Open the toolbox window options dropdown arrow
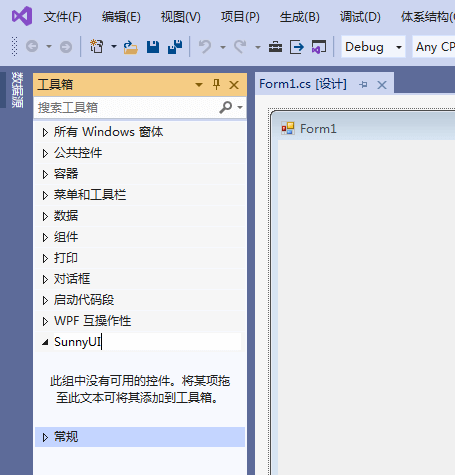Image resolution: width=455 pixels, height=475 pixels. [x=199, y=85]
